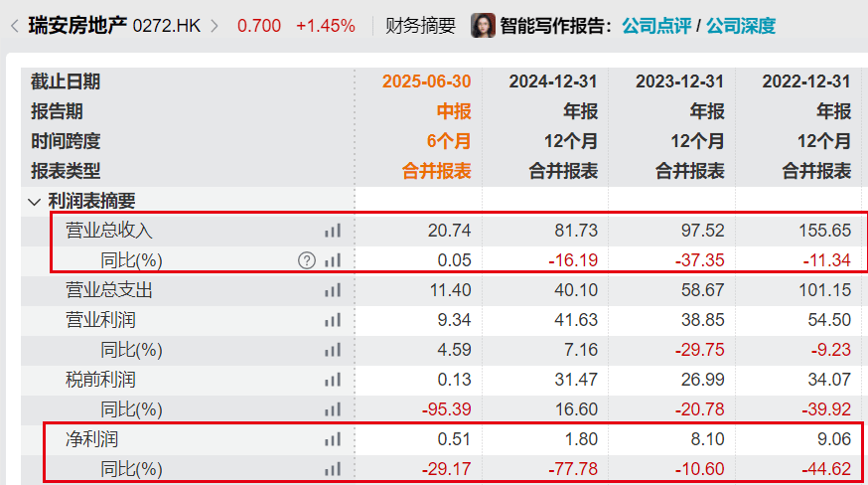Screen dimensions: 868x485
Task: Click the 营业总收入 value 155.65
Action: [824, 231]
